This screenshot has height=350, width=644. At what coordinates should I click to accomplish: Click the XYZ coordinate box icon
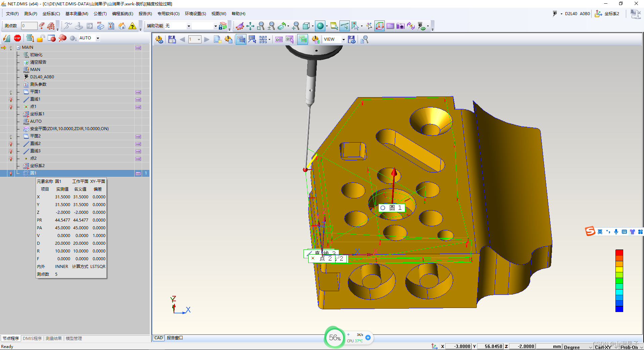(x=100, y=26)
